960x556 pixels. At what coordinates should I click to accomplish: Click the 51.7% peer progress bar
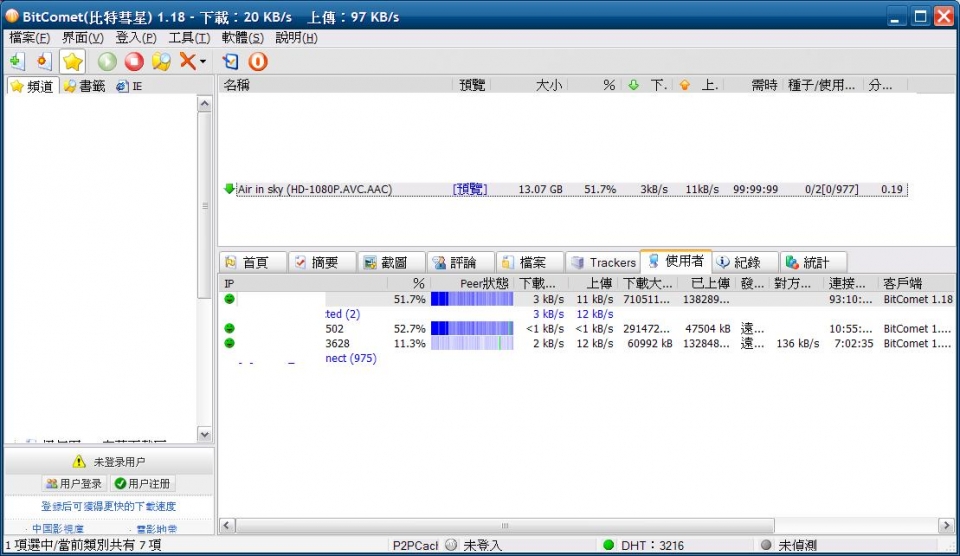(472, 299)
